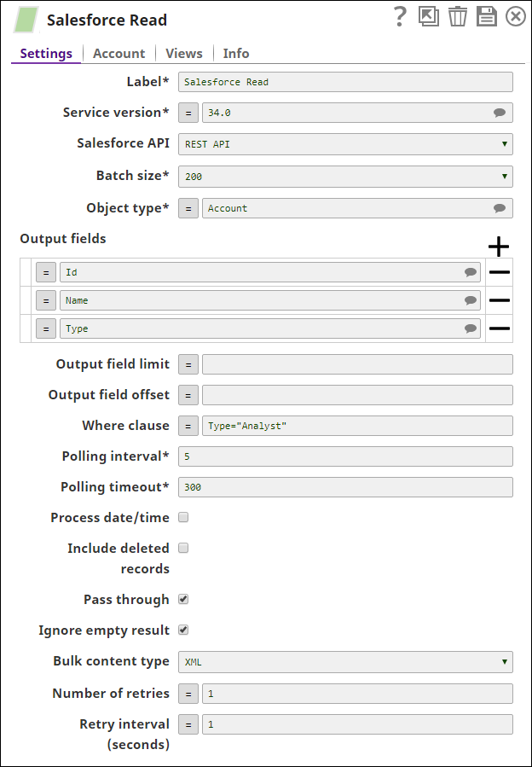Image resolution: width=532 pixels, height=767 pixels.
Task: Click the Where clause input field
Action: coord(357,426)
